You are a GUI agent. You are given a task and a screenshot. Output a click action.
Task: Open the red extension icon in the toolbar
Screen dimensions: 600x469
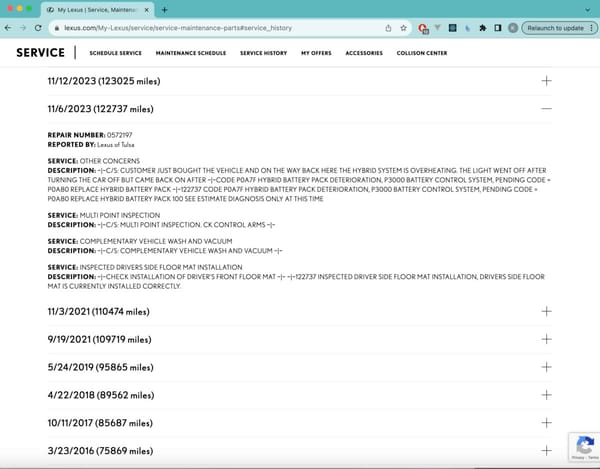click(x=423, y=28)
